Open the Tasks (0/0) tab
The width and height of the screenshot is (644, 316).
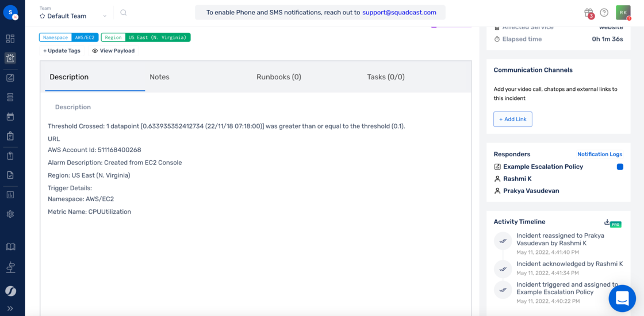386,77
